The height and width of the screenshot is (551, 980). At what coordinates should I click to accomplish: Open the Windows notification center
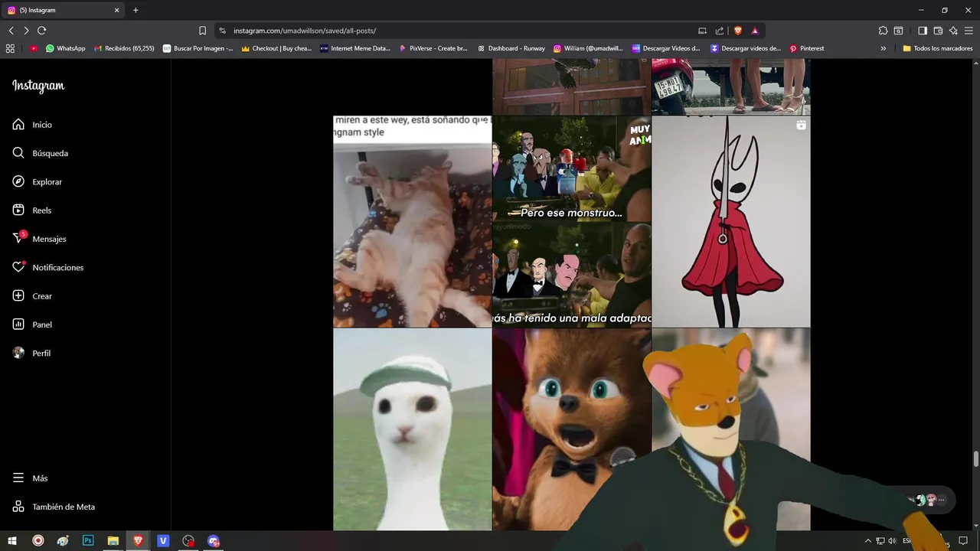pyautogui.click(x=963, y=541)
